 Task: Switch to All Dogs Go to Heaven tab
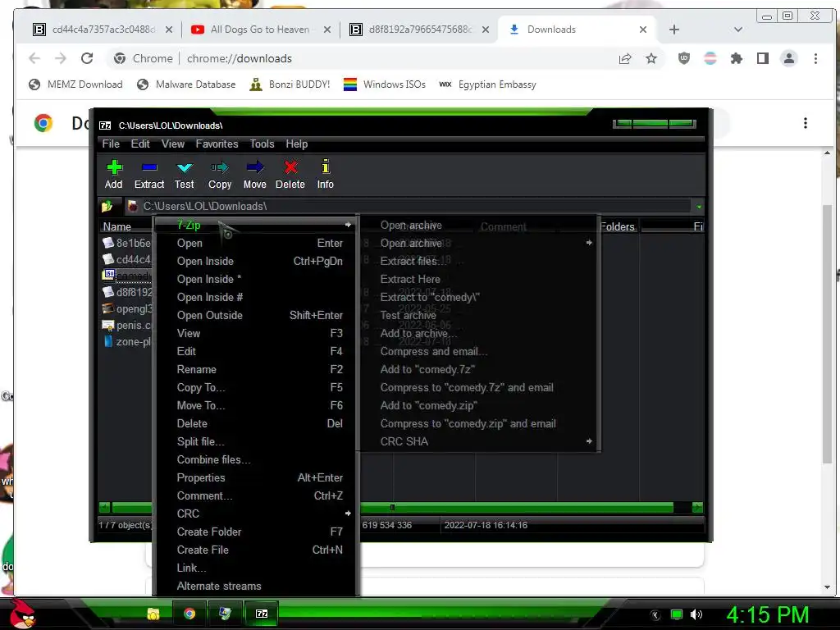coord(261,30)
